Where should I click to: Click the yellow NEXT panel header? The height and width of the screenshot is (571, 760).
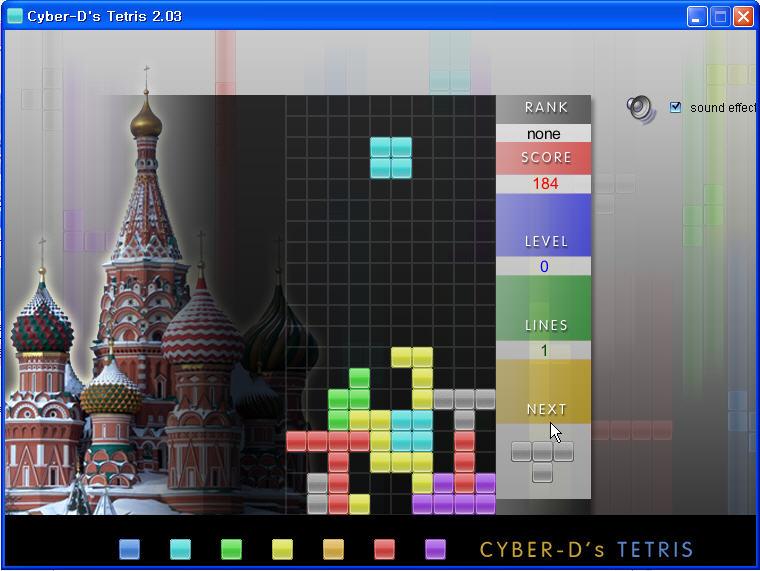543,392
